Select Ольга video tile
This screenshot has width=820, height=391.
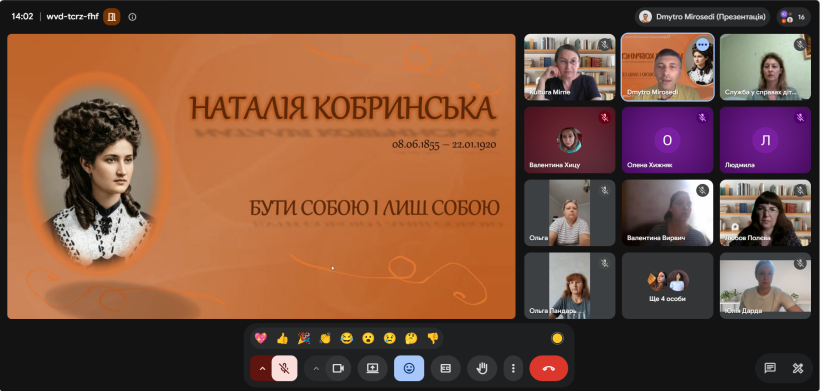coord(570,213)
